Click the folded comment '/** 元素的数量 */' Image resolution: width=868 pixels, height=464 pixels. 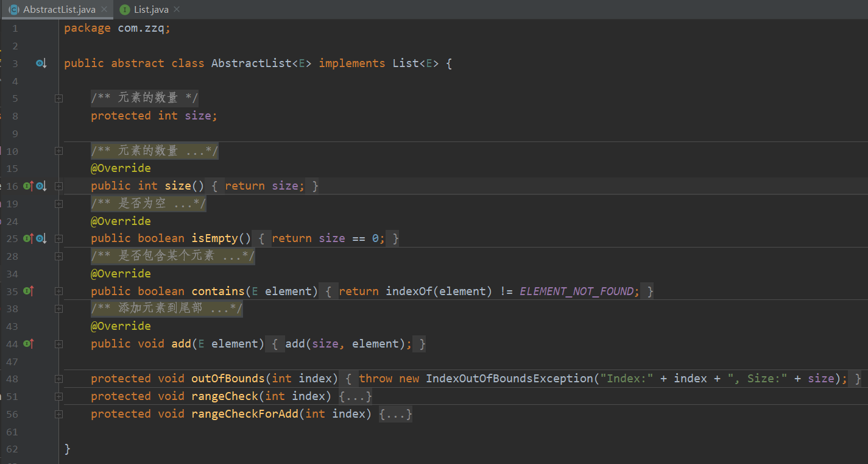click(144, 98)
